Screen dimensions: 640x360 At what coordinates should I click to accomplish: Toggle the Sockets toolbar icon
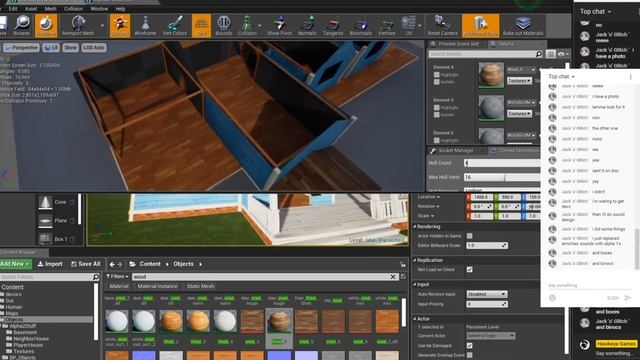tap(120, 25)
